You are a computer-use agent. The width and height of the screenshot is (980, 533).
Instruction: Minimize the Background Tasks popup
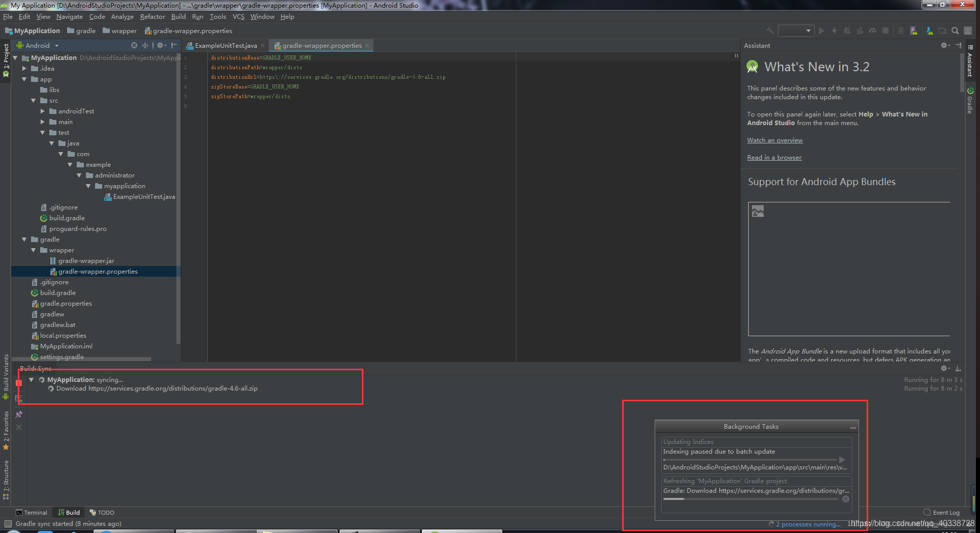pos(853,427)
